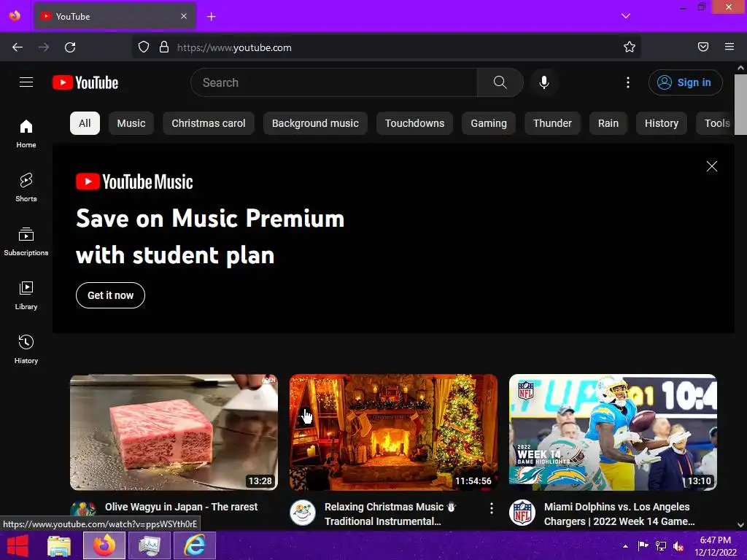Screen dimensions: 747x560
Task: Start voice search with the microphone icon
Action: [543, 82]
